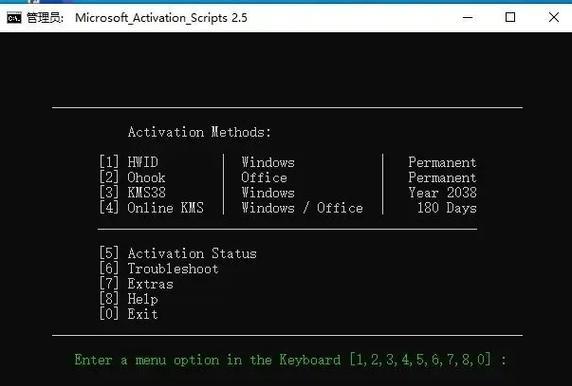Click the Year 2038 text
The image size is (572, 386).
(442, 193)
